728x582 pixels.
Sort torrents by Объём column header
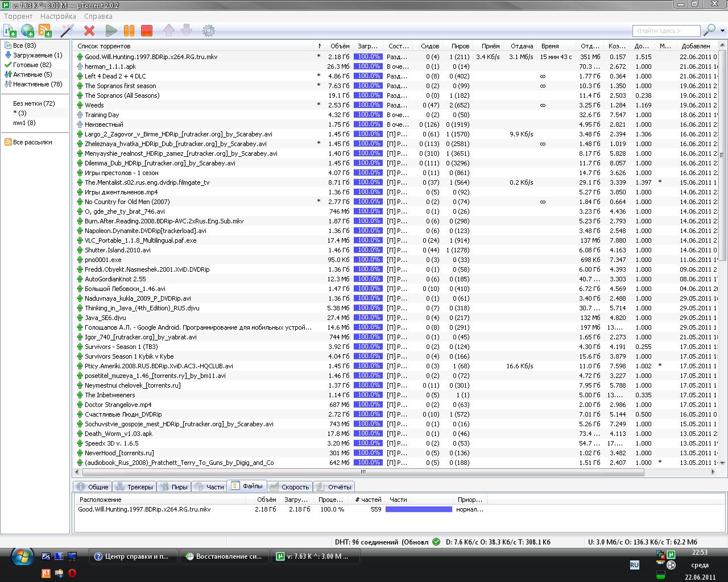click(340, 46)
